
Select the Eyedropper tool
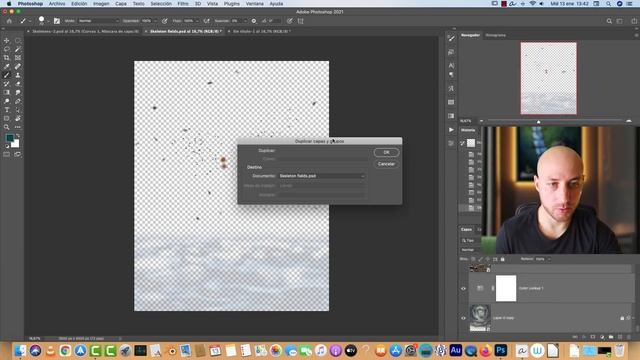point(7,67)
